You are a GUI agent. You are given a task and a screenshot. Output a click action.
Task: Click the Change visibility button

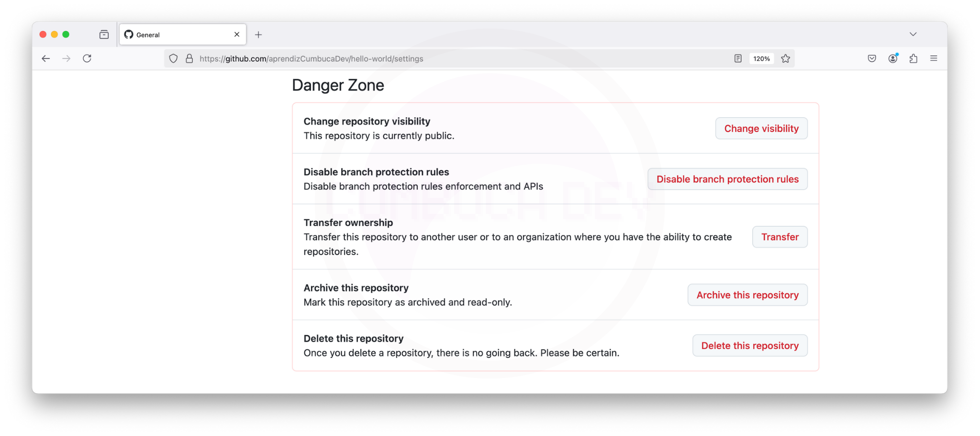(761, 128)
